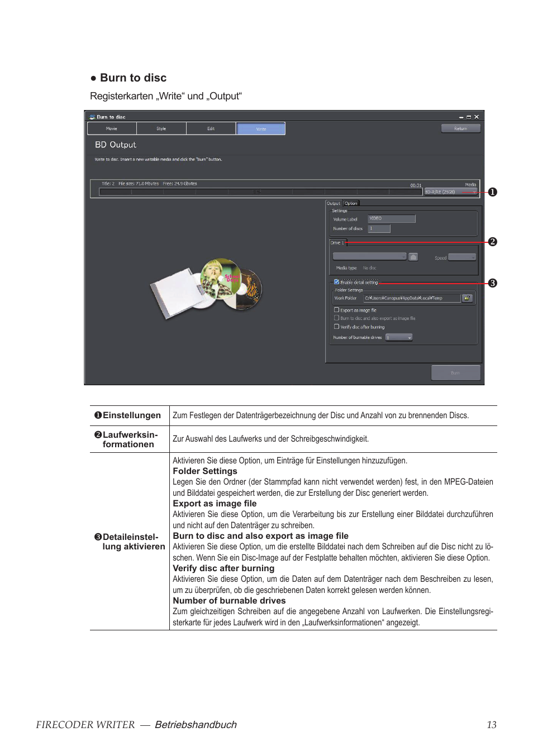Open the Work Folder browse folder icon

tap(468, 298)
